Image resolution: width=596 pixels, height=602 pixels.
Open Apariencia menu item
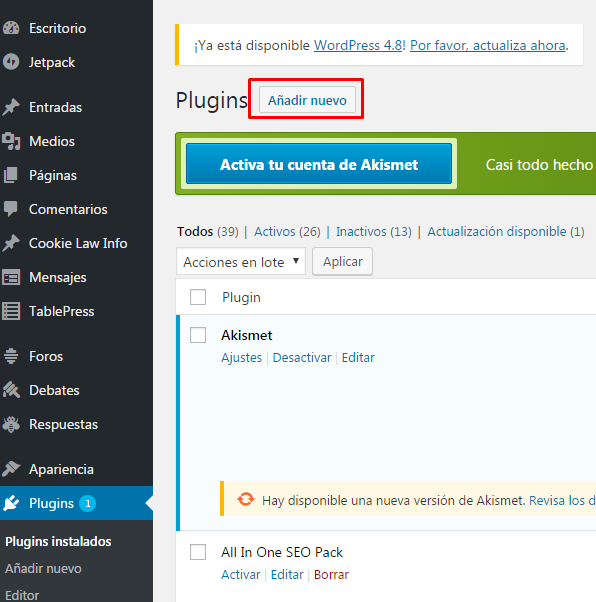(61, 470)
